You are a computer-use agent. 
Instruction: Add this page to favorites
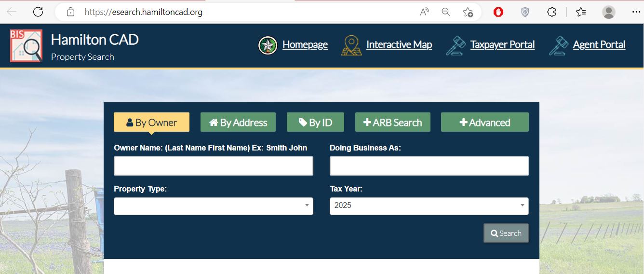[468, 12]
